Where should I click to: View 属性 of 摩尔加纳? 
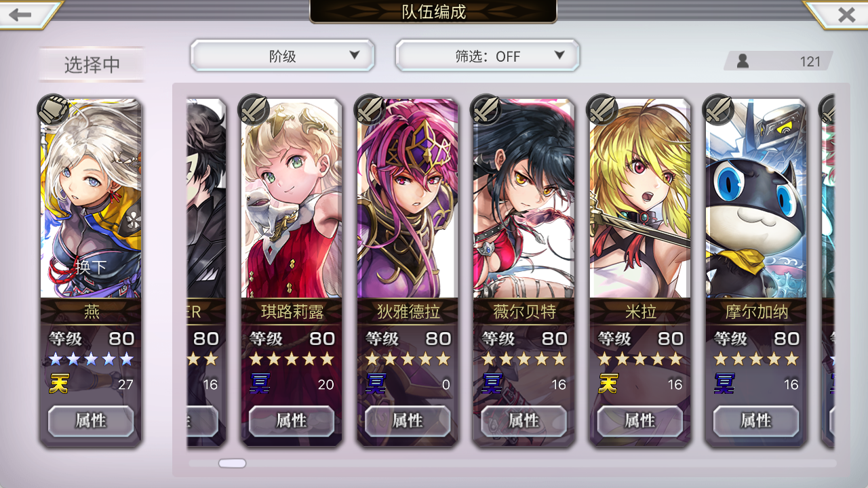755,421
